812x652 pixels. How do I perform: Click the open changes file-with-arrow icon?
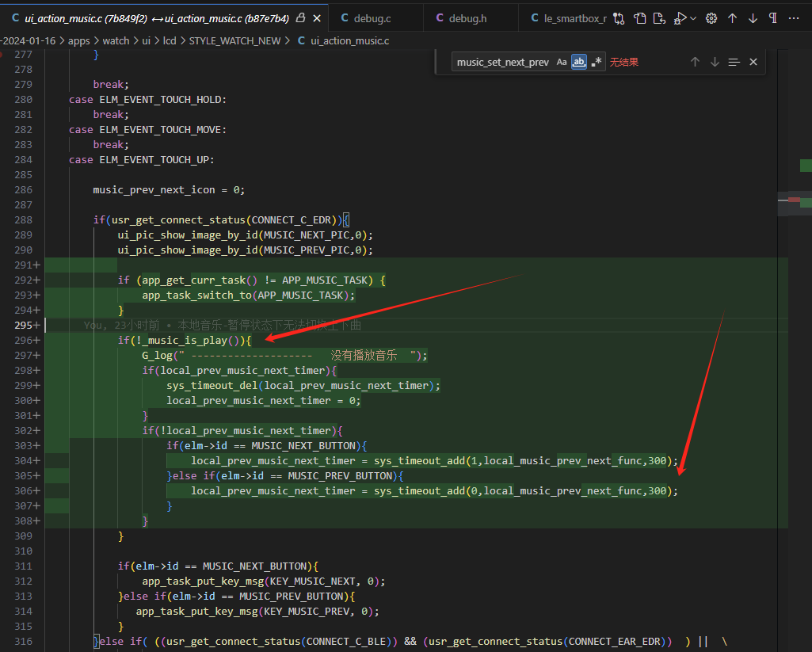click(x=659, y=19)
